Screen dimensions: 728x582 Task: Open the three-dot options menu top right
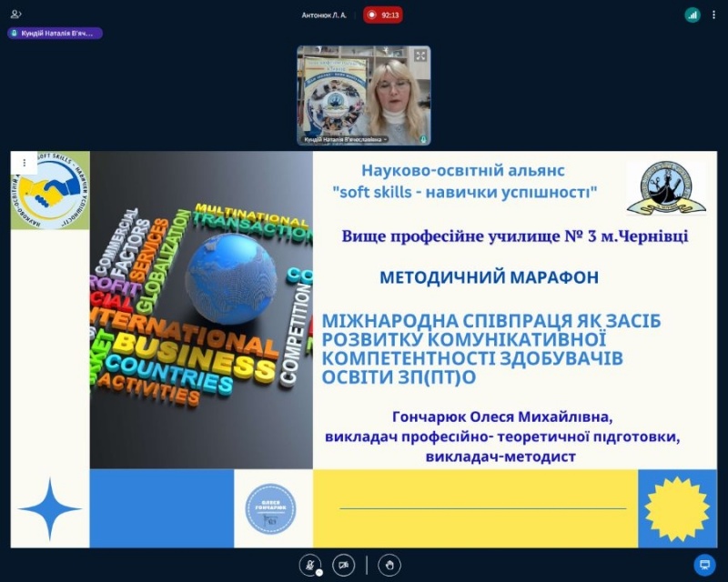click(715, 15)
